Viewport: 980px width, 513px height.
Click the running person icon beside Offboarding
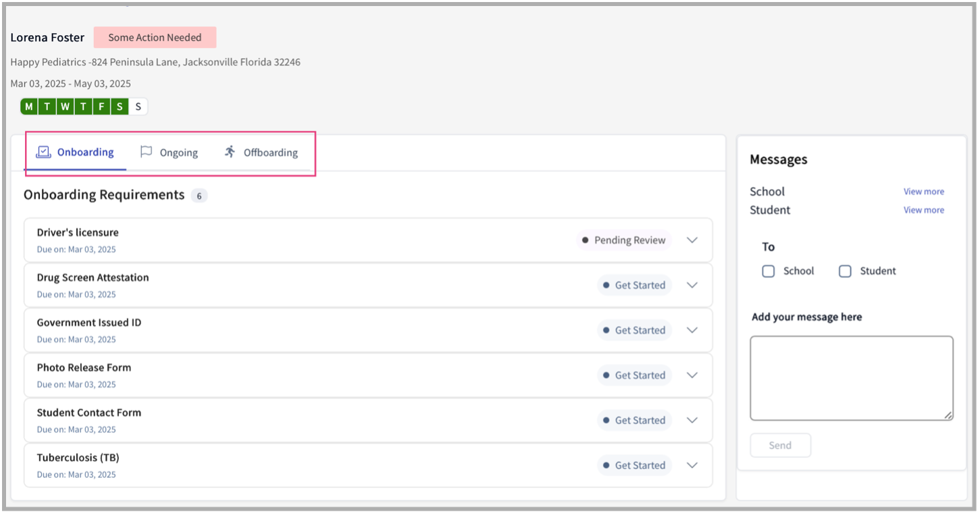coord(229,151)
